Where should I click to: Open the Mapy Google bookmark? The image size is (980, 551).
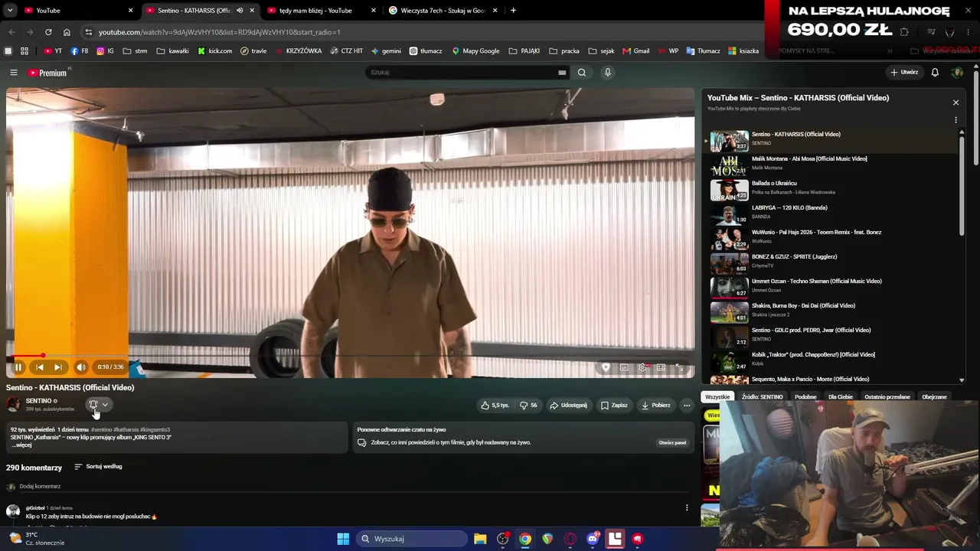coord(475,51)
